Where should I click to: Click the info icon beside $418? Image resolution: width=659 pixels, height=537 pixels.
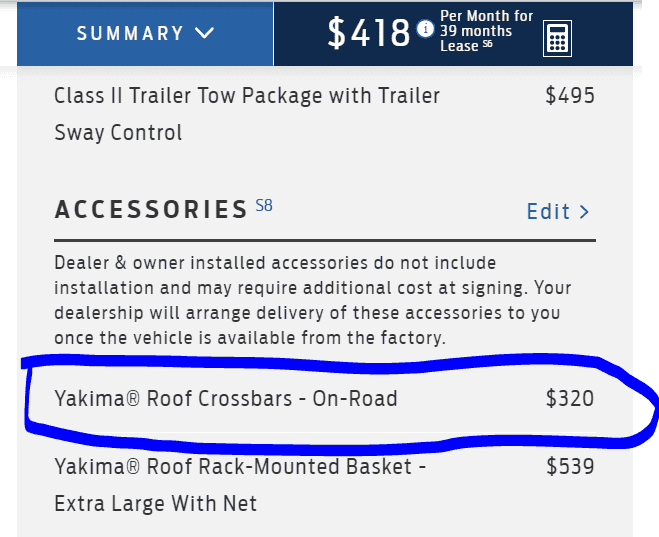click(x=426, y=30)
